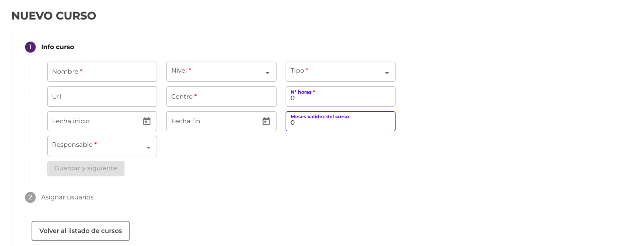
Task: Click the Nº horas number field
Action: pyautogui.click(x=340, y=98)
